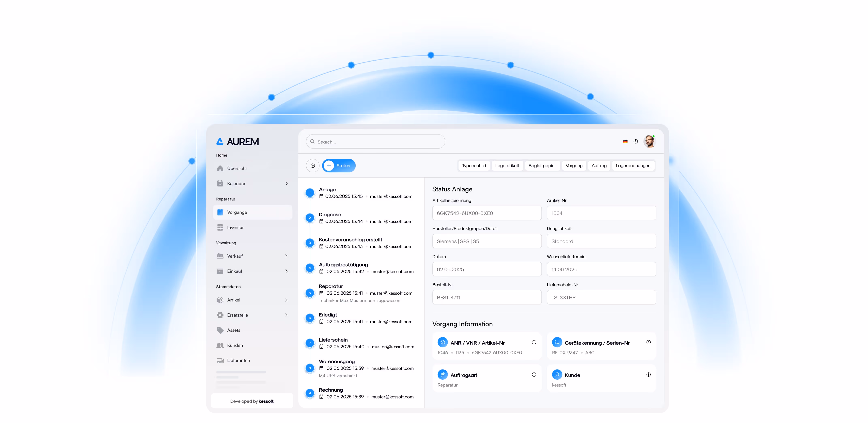Viewport: 868px width, 423px height.
Task: Click the Search input field
Action: [x=375, y=141]
